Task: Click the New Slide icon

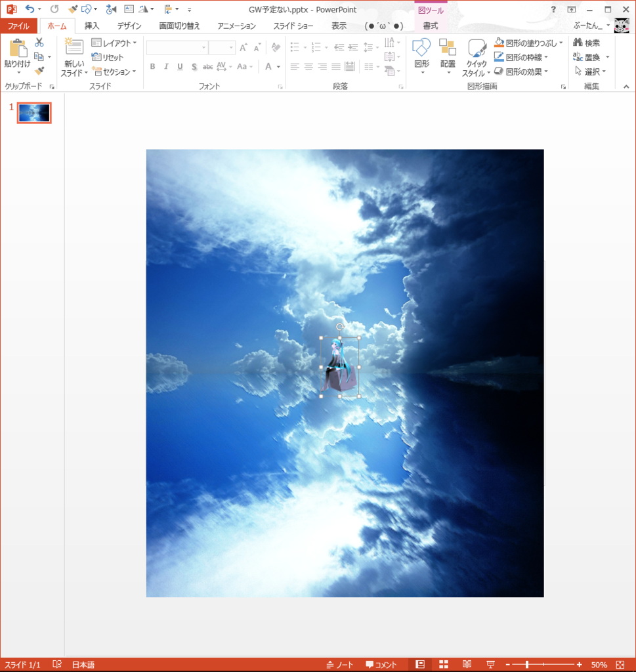Action: [74, 47]
